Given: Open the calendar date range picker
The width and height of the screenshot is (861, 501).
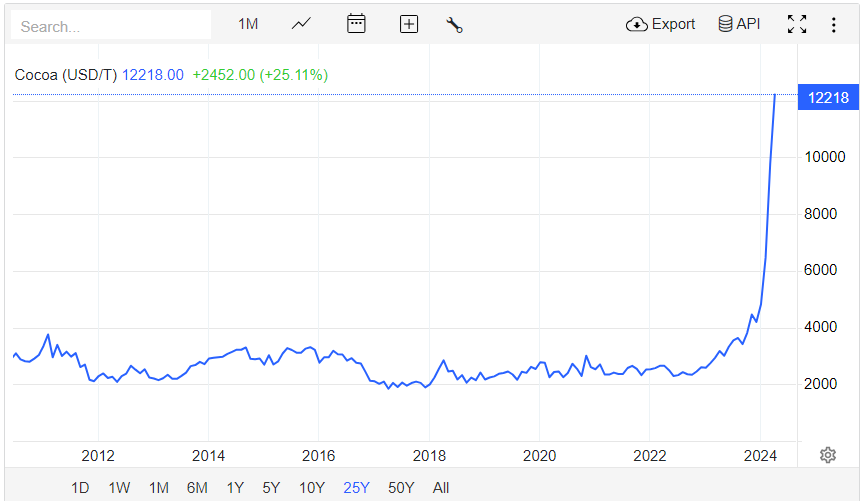Looking at the screenshot, I should 356,24.
